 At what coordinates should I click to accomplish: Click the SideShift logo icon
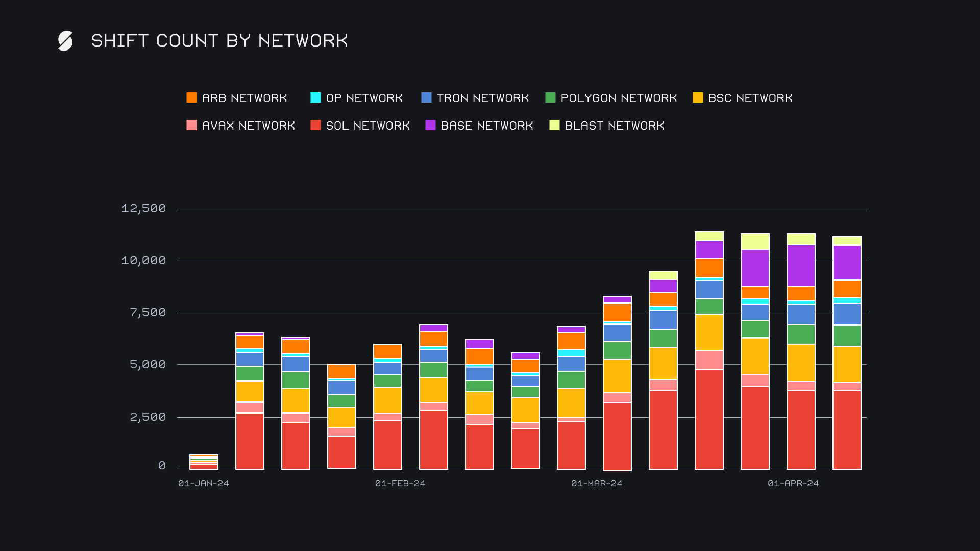[65, 41]
